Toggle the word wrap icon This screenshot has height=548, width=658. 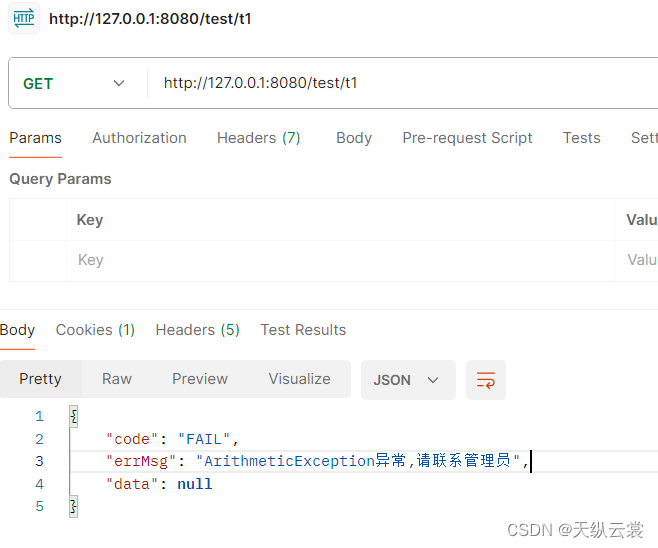pyautogui.click(x=486, y=380)
